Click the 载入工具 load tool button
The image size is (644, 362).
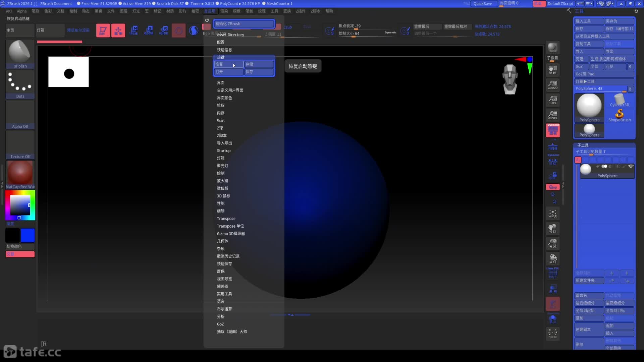click(x=589, y=21)
